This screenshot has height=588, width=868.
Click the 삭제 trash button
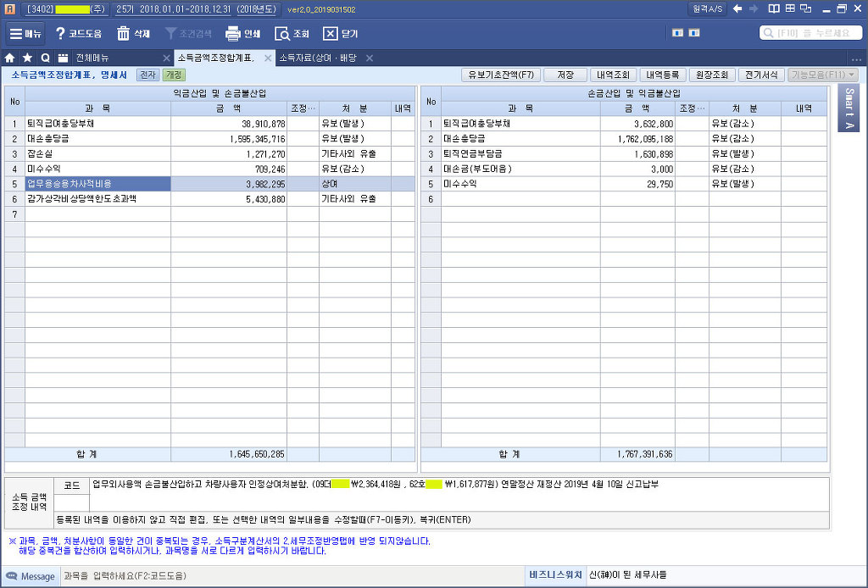coord(133,34)
